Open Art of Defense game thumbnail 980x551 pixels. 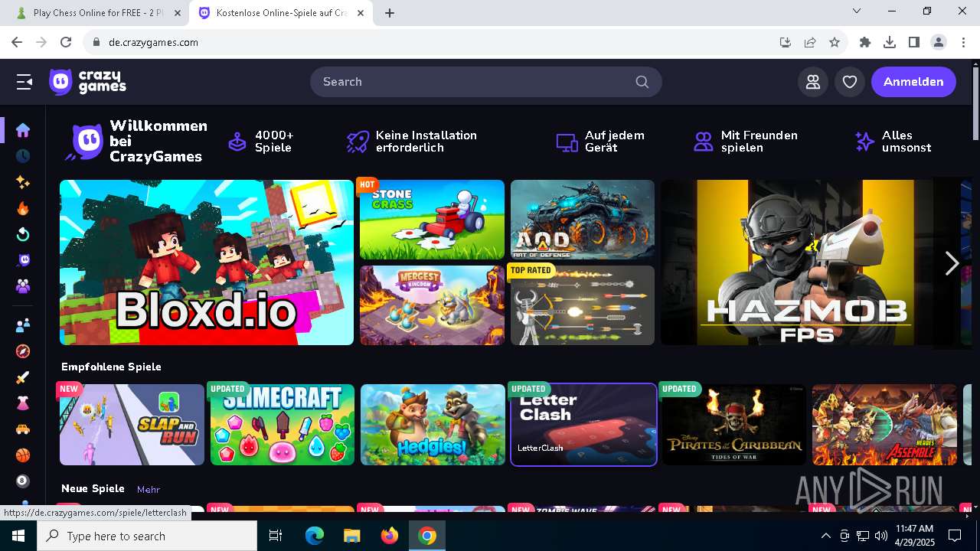point(583,220)
